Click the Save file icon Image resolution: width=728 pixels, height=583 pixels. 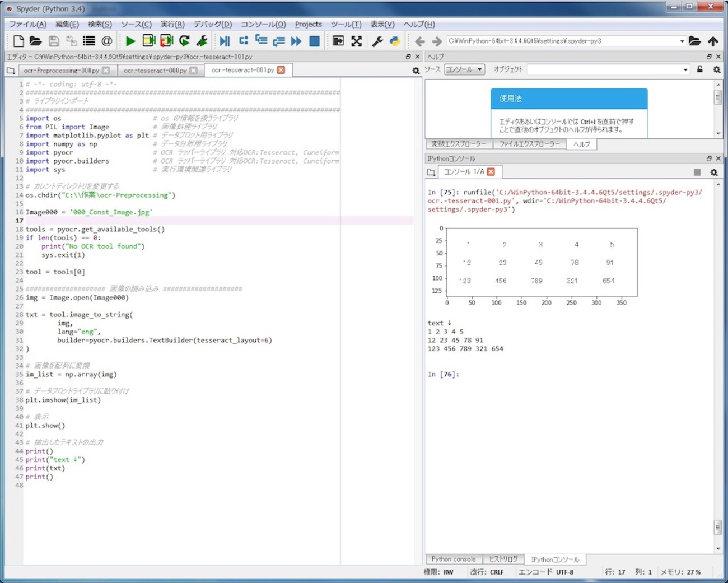click(x=54, y=41)
